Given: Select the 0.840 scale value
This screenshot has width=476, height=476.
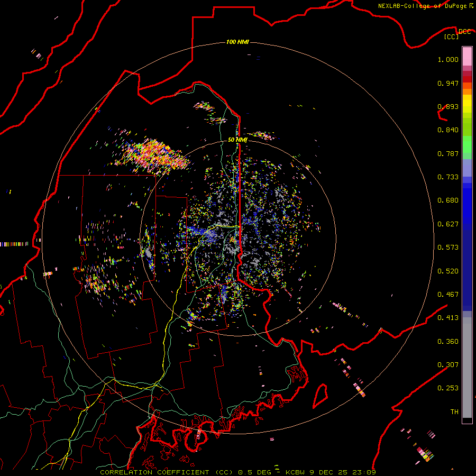Looking at the screenshot, I should pyautogui.click(x=448, y=130).
